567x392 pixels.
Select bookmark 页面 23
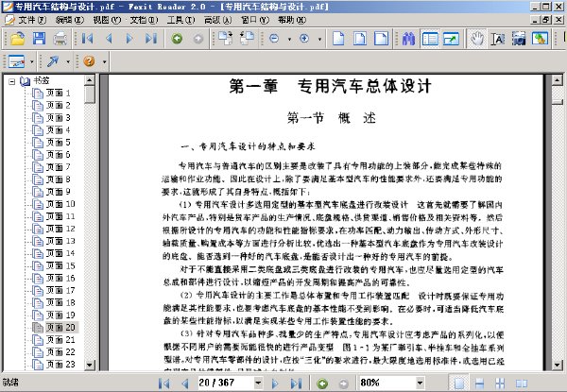coord(60,365)
